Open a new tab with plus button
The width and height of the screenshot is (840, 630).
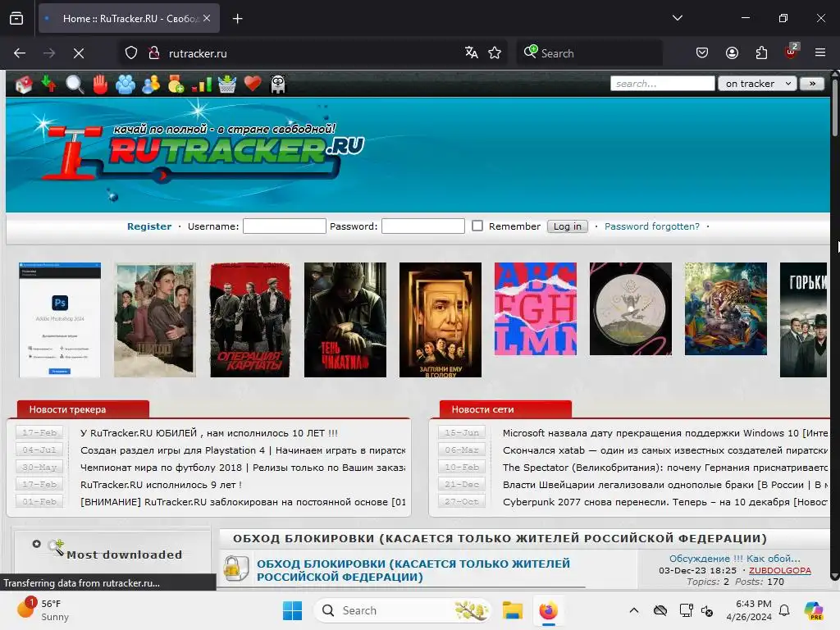(237, 19)
